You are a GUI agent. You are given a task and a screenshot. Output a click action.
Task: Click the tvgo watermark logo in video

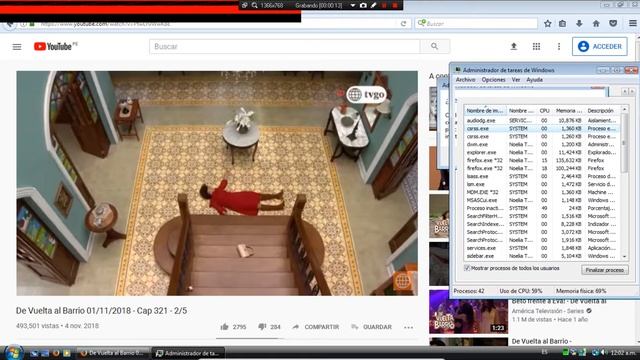point(366,94)
